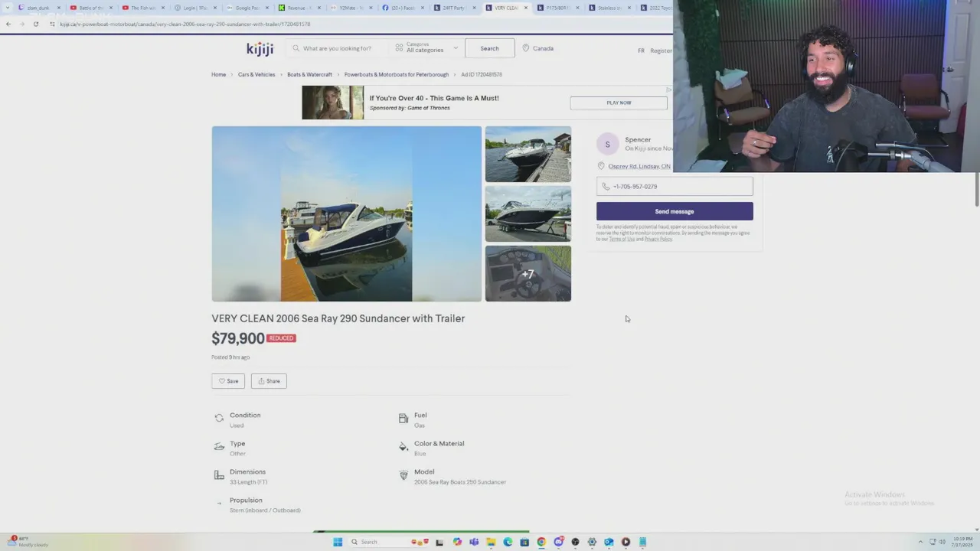Viewport: 980px width, 551px height.
Task: Click the Game of Thrones ad image
Action: [332, 103]
